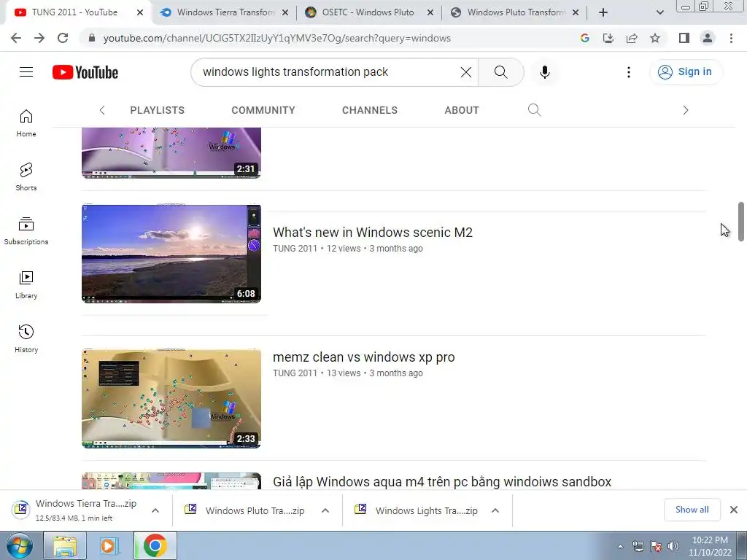Open Shorts in sidebar

click(26, 177)
